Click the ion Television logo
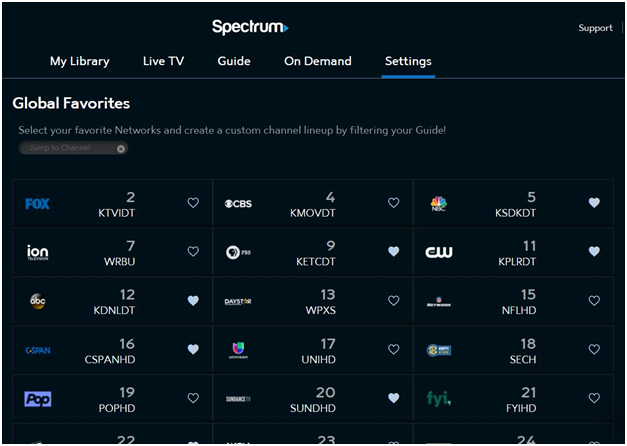 [x=38, y=252]
